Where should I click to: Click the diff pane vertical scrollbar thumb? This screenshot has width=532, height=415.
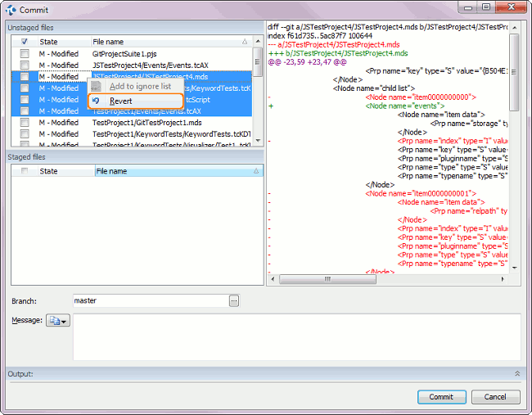pyautogui.click(x=515, y=72)
